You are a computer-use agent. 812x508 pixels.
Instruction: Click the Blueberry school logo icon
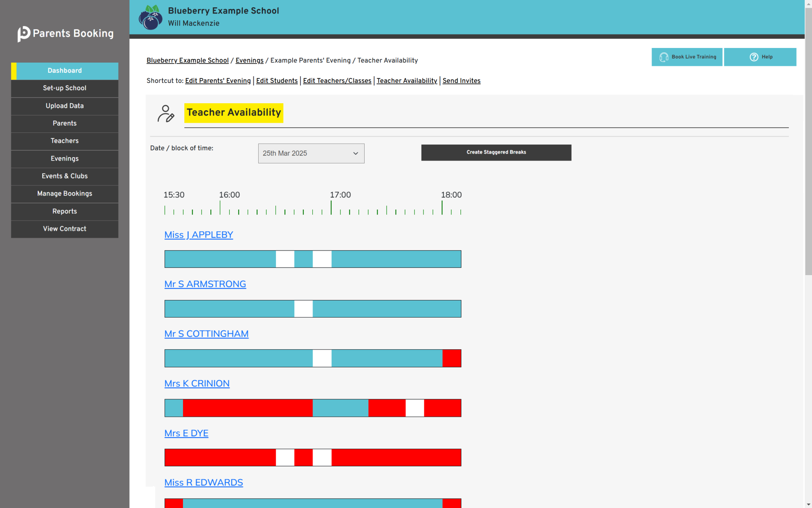151,17
